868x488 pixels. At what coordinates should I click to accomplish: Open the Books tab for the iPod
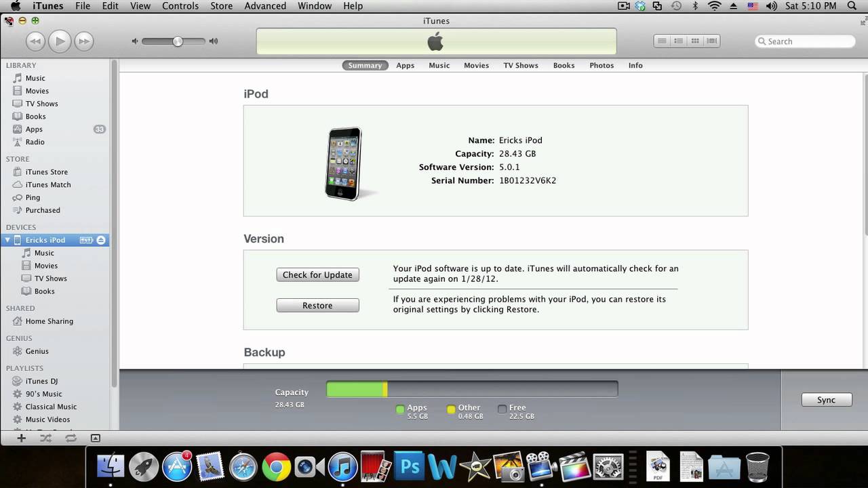tap(564, 66)
